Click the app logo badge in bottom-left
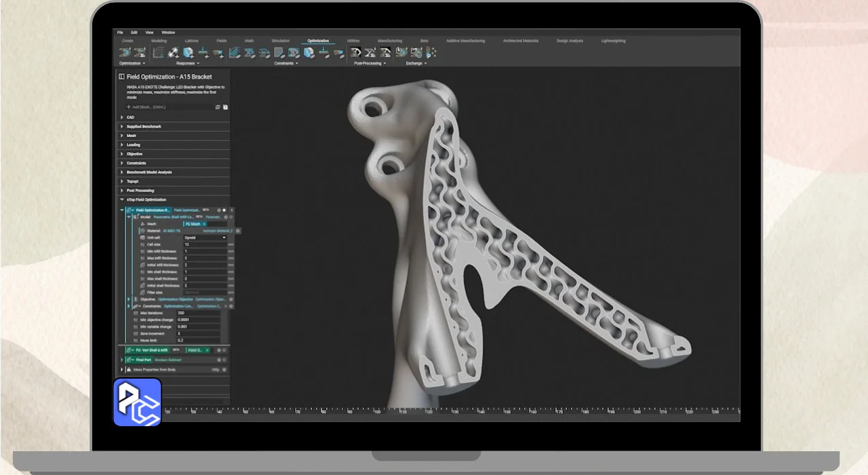 [x=137, y=402]
